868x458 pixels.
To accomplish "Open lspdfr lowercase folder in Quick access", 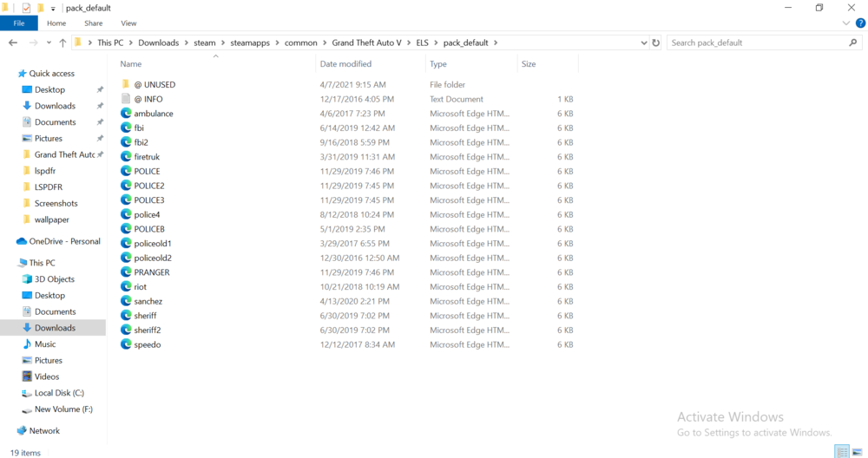I will (x=39, y=171).
